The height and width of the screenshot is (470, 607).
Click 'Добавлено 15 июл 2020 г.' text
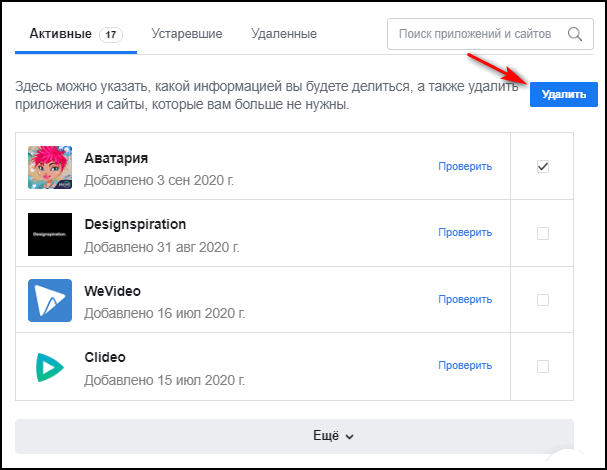click(165, 380)
